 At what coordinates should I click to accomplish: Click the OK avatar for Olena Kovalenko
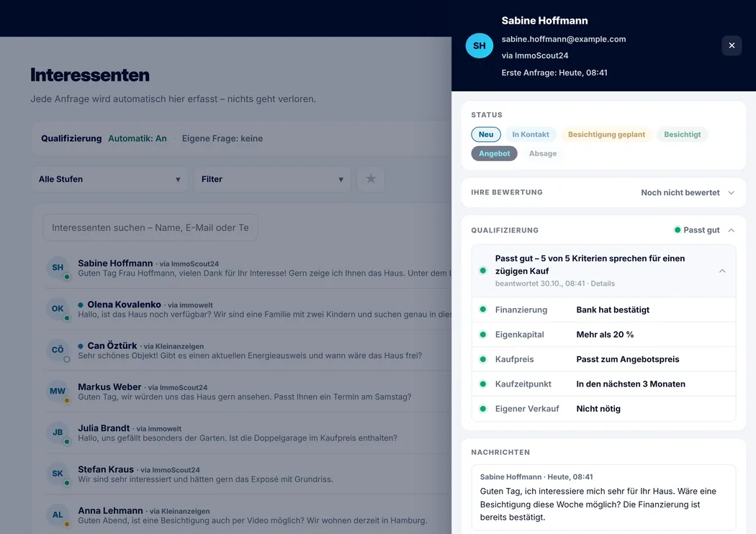[x=58, y=309]
